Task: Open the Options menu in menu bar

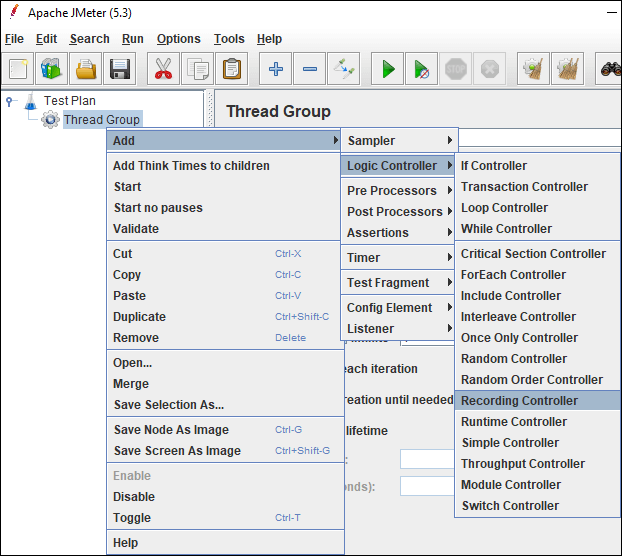Action: [178, 39]
